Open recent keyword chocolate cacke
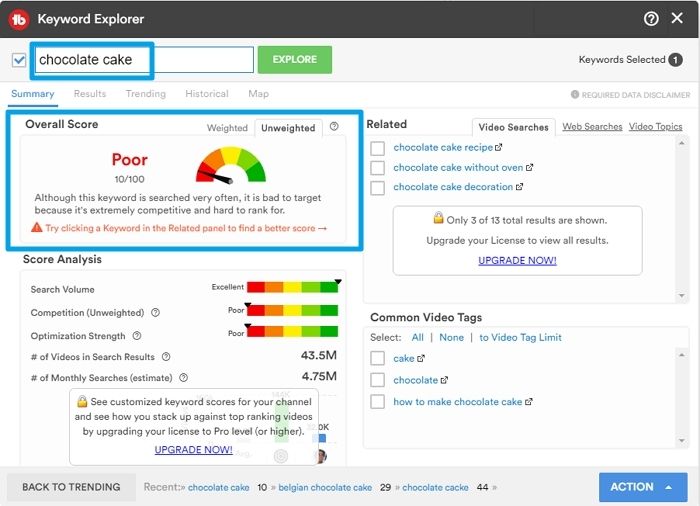 pos(435,487)
